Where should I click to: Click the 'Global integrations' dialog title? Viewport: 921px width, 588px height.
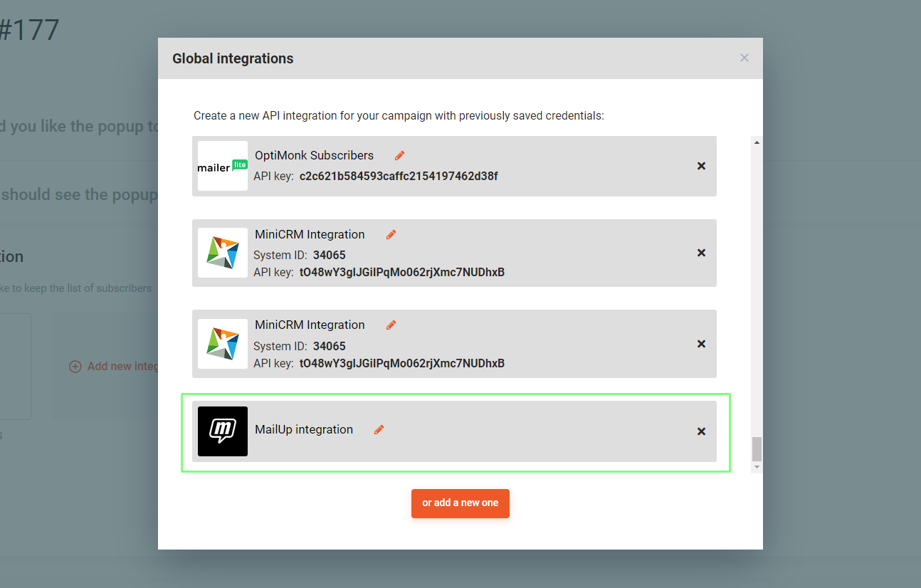click(x=233, y=58)
